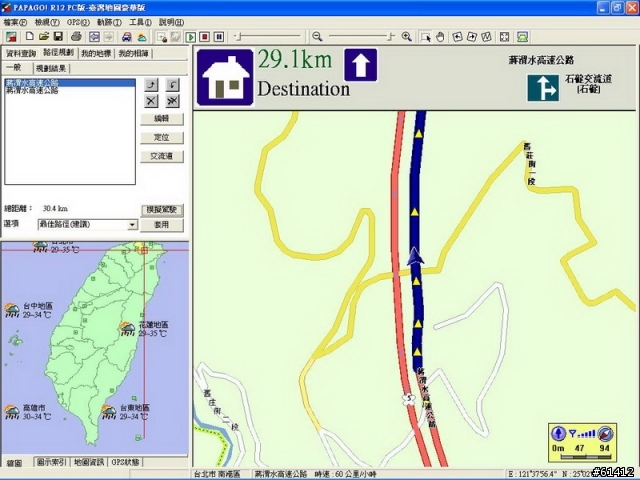Switch to the 資料查詢 tab

point(21,53)
